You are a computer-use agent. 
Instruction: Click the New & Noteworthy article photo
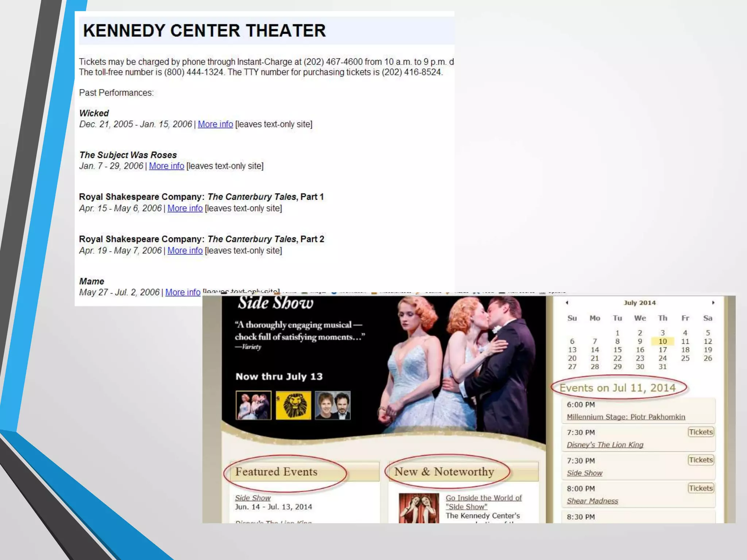coord(419,509)
